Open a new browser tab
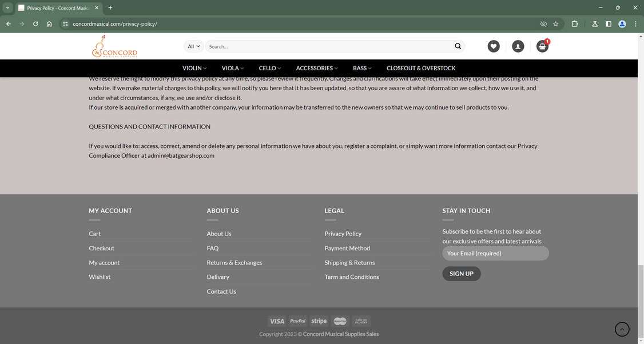 coord(110,8)
